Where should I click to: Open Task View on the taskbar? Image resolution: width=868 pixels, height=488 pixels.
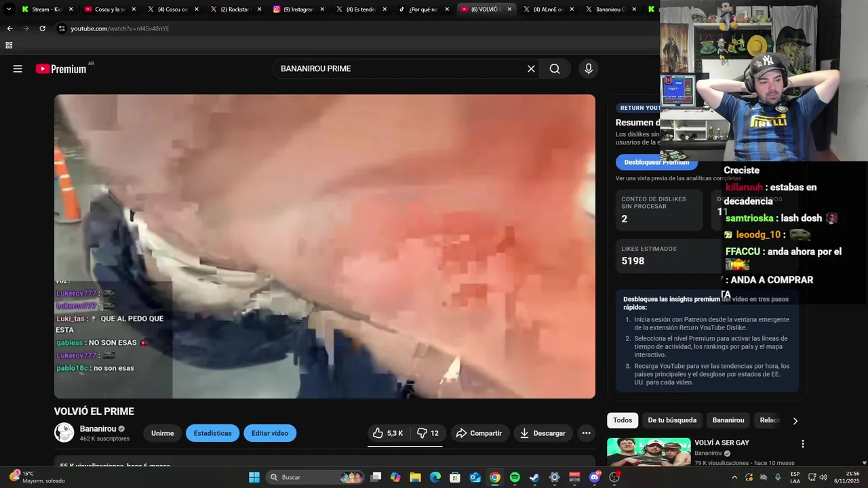[376, 477]
